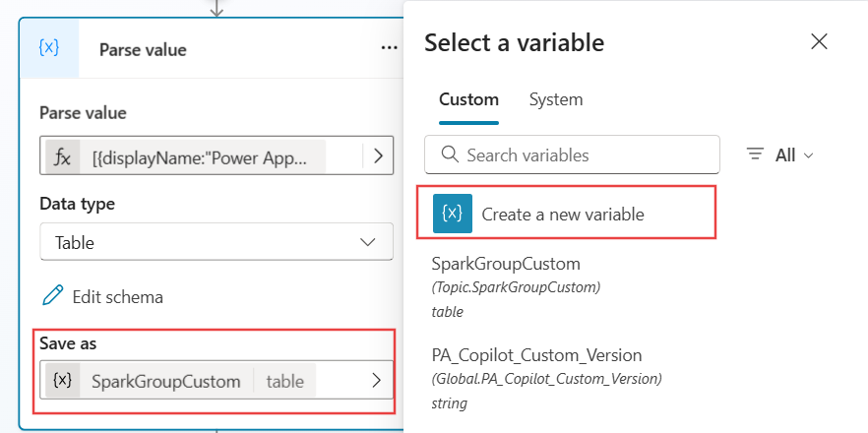Click the fx formula icon

tap(62, 156)
